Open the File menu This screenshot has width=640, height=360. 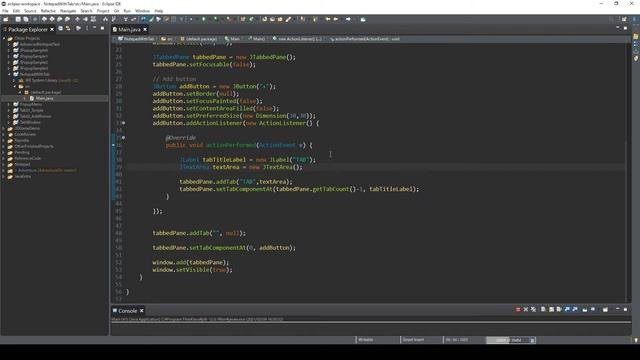[5, 11]
